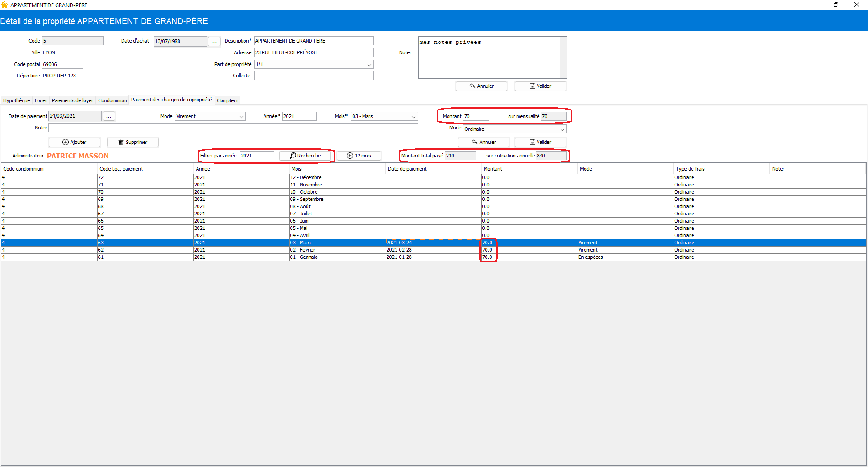Select the 09 - Septembre row
The height and width of the screenshot is (467, 868).
coord(434,199)
